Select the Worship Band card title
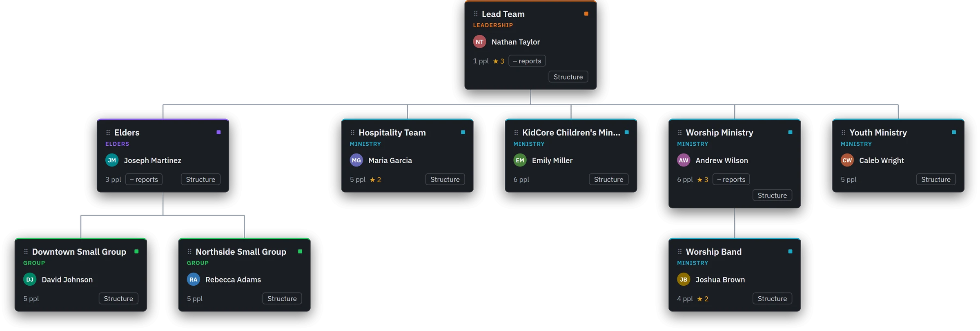This screenshot has height=331, width=980. [x=714, y=252]
